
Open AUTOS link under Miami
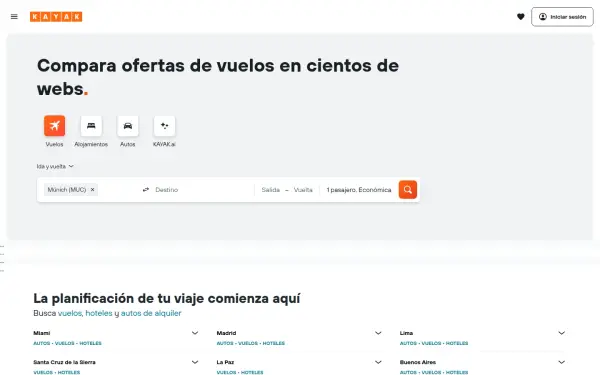pos(42,343)
